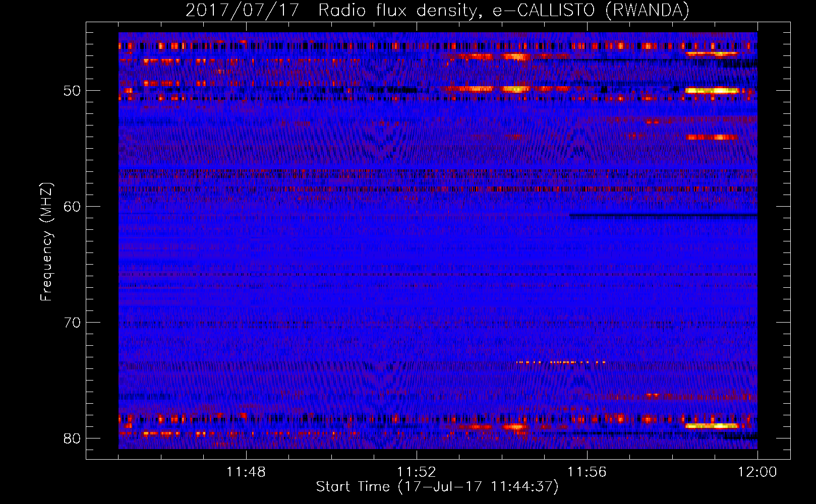Click the '70' frequency tick label

(x=72, y=323)
